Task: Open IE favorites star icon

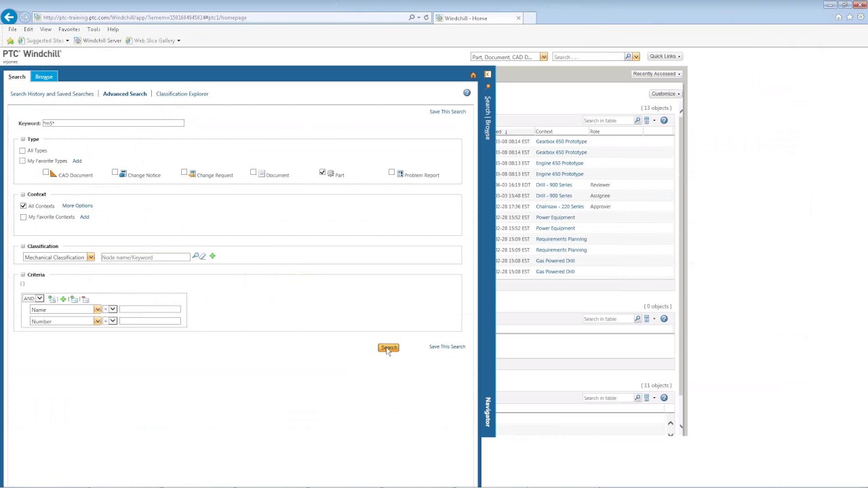Action: click(849, 17)
